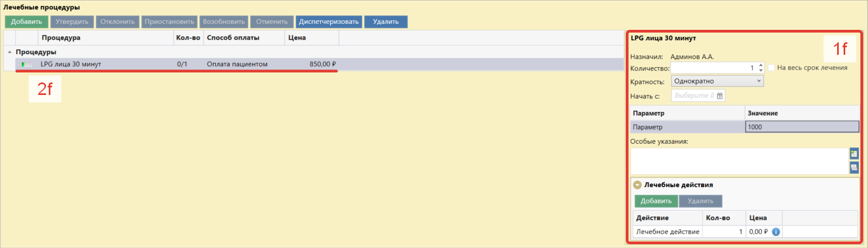868x248 pixels.
Task: Sort by the Процедура column header
Action: [x=105, y=37]
